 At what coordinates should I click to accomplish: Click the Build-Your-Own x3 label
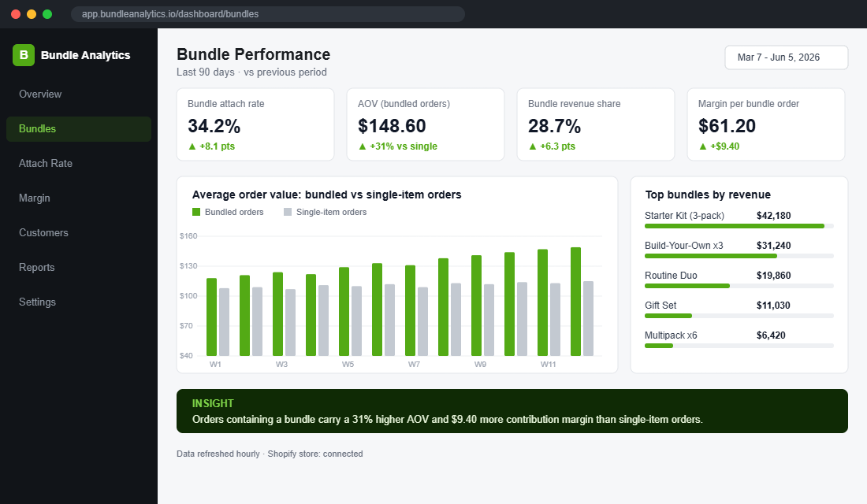tap(684, 246)
